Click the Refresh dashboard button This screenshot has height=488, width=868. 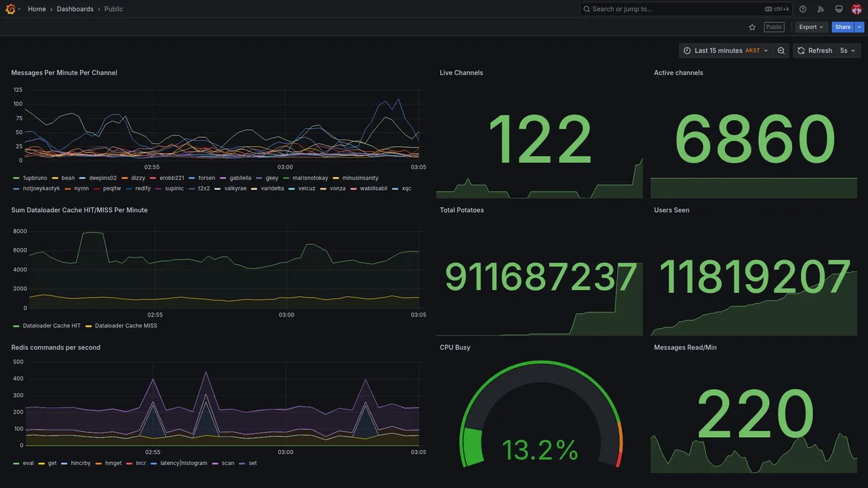pos(814,51)
